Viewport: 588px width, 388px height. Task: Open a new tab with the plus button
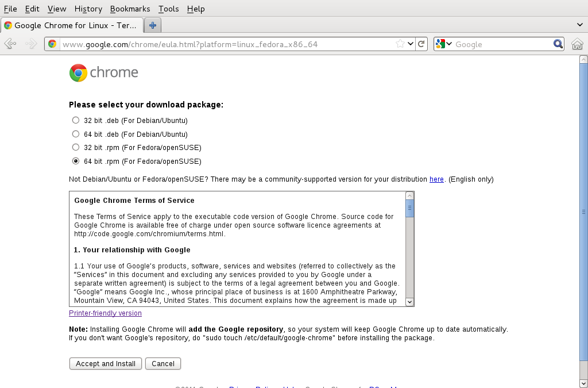153,25
